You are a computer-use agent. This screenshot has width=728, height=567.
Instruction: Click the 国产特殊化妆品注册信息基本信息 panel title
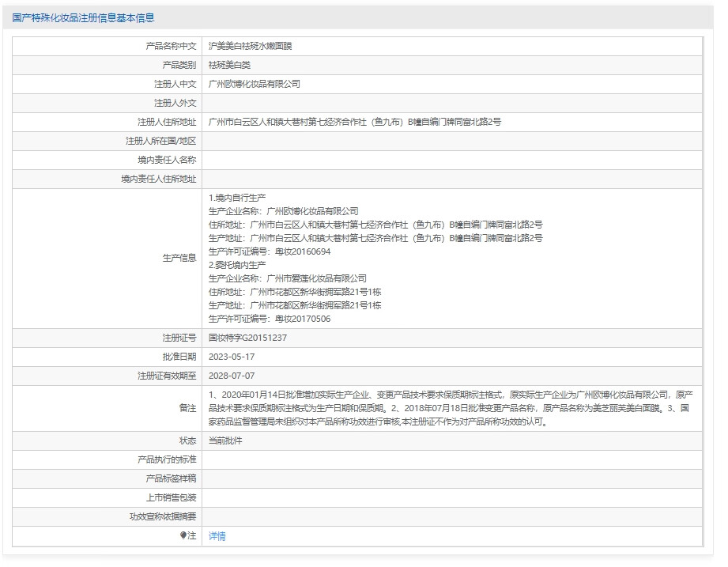[x=83, y=17]
